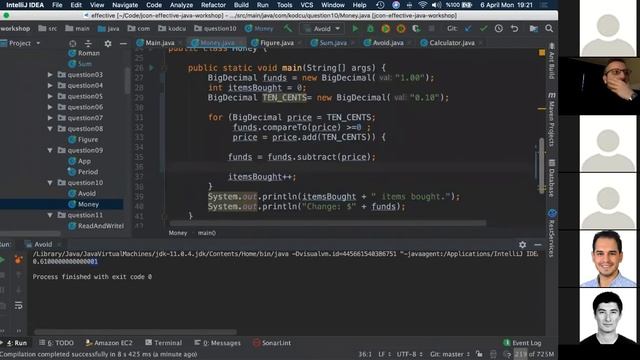The image size is (640, 360).
Task: Open the Amazon EC2 tool window
Action: click(109, 343)
